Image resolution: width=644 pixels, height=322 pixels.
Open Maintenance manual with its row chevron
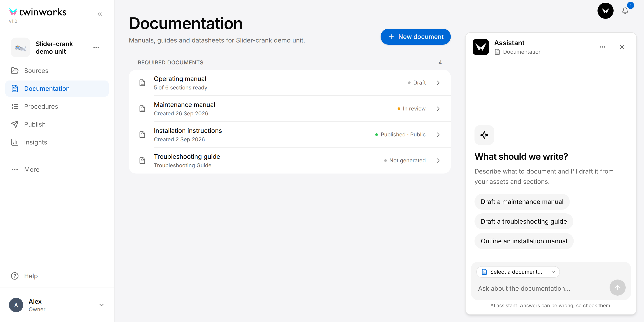pos(438,109)
